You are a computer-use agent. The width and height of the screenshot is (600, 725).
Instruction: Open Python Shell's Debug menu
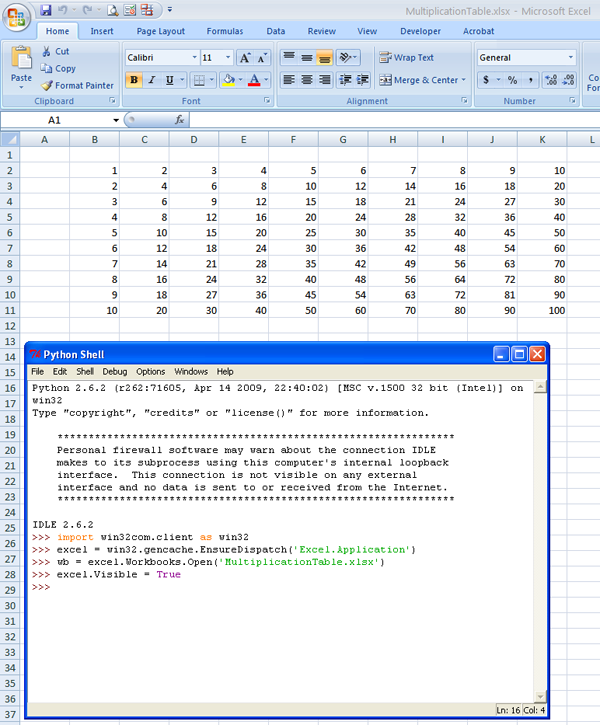tap(115, 372)
